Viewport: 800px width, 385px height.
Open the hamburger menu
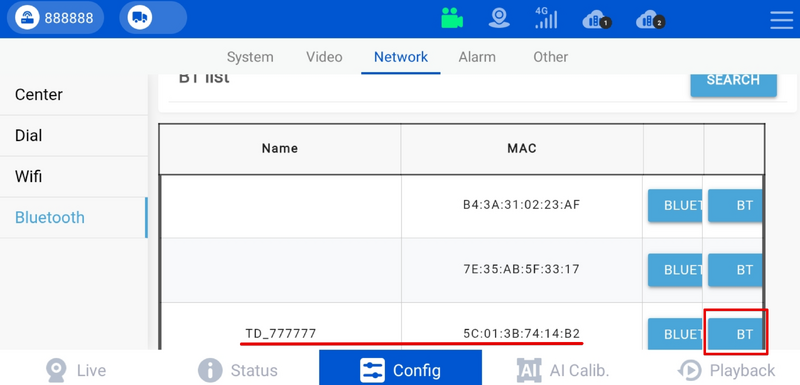(781, 20)
